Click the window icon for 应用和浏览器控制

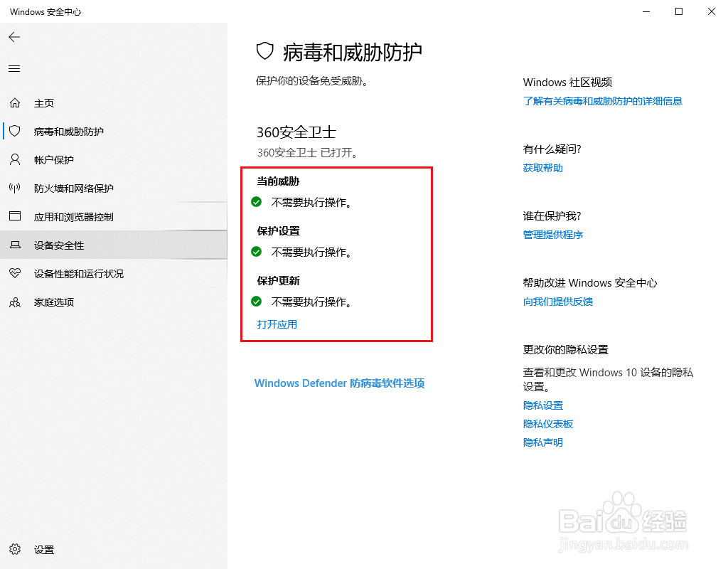click(15, 216)
